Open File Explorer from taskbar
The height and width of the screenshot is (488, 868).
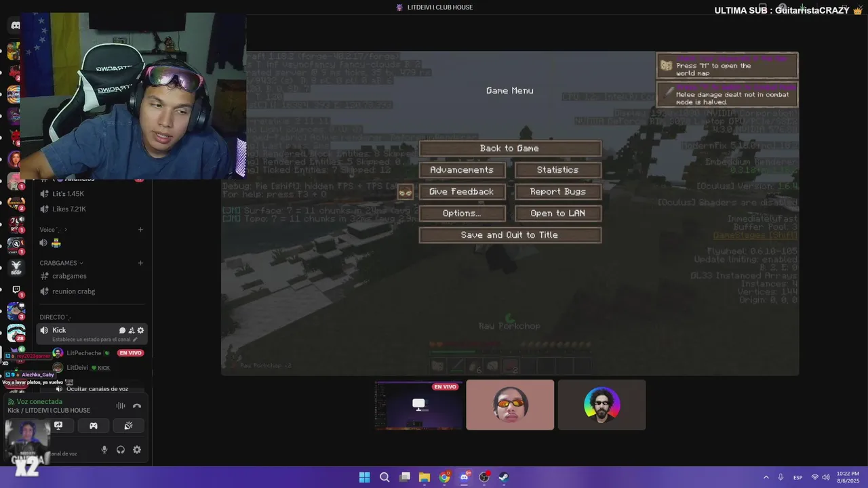tap(425, 477)
